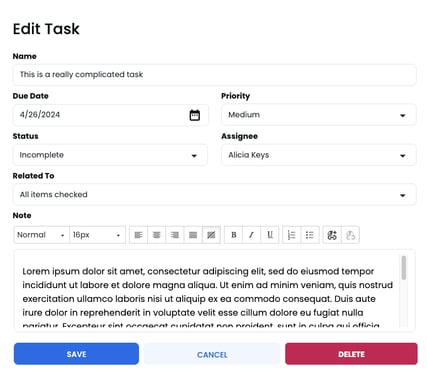Expand the Related To dropdown
Viewport: 427px width, 384px height.
coord(214,195)
